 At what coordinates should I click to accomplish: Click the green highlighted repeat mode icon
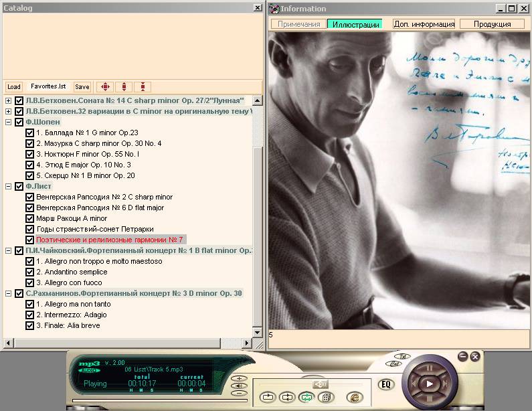coord(306,397)
